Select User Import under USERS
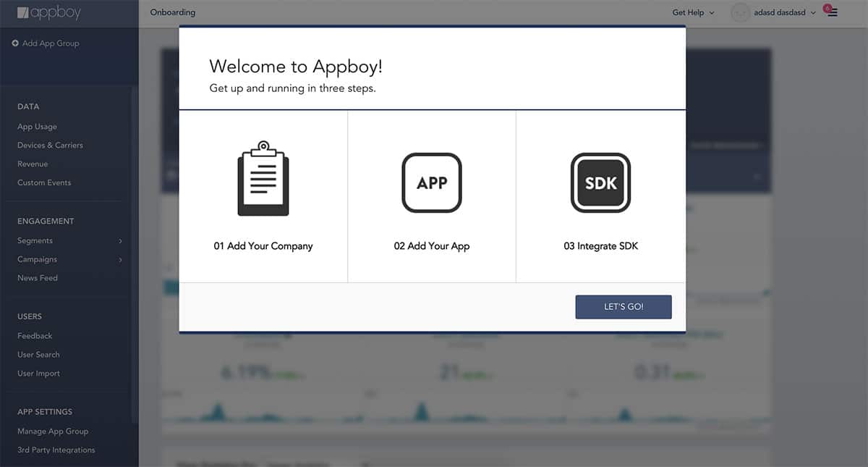Screen dimensions: 868x467 38,373
